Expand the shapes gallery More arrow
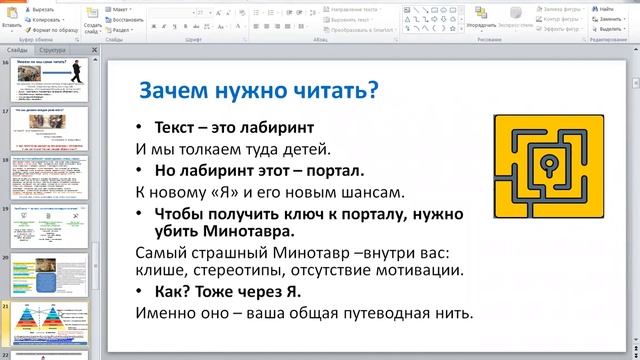Viewport: 640px width, 360px height. pyautogui.click(x=462, y=29)
